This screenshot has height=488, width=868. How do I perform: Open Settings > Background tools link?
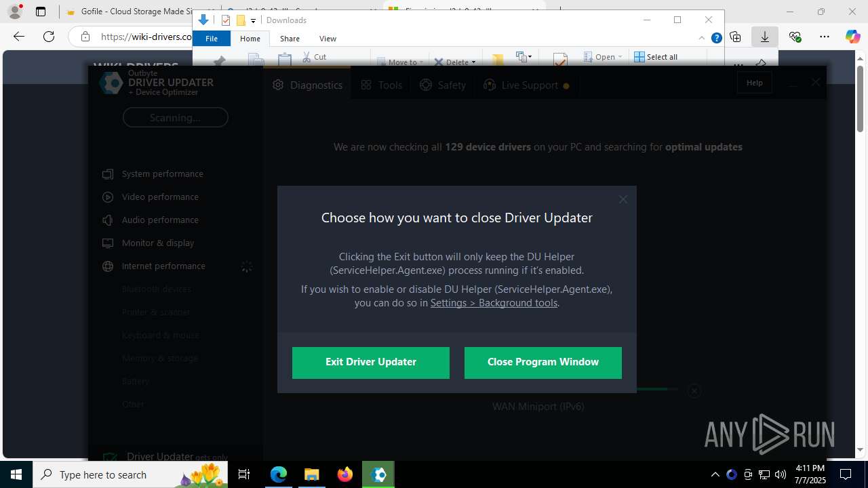(x=494, y=303)
